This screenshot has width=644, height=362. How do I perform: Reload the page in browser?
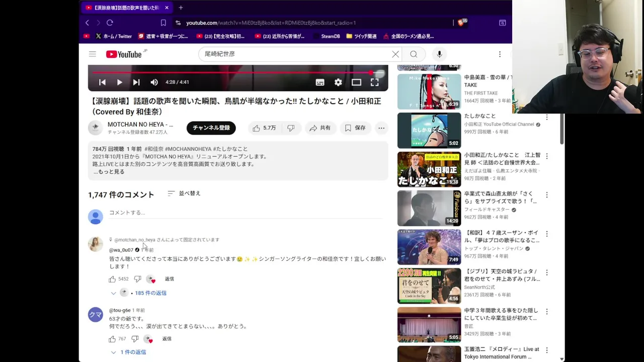110,23
